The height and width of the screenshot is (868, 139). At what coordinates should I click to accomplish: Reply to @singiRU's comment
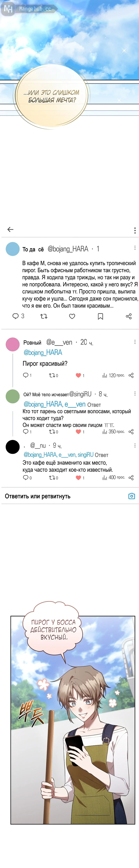(26, 432)
